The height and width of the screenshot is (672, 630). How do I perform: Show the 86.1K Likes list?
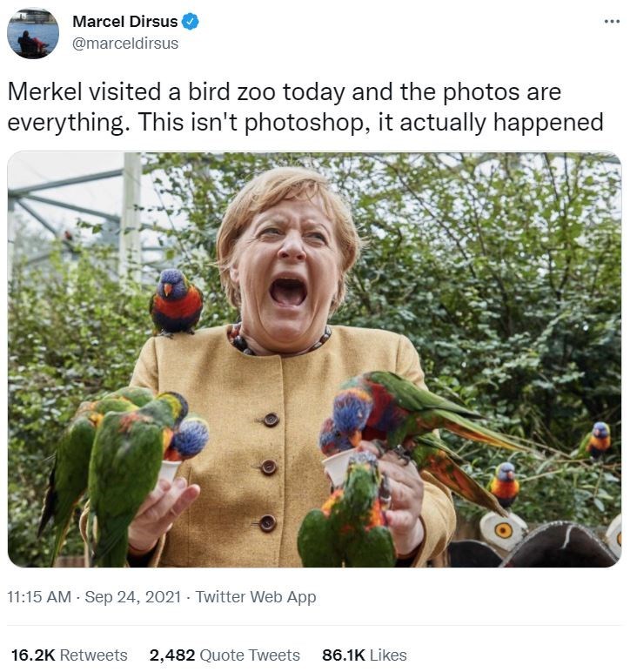click(x=364, y=655)
